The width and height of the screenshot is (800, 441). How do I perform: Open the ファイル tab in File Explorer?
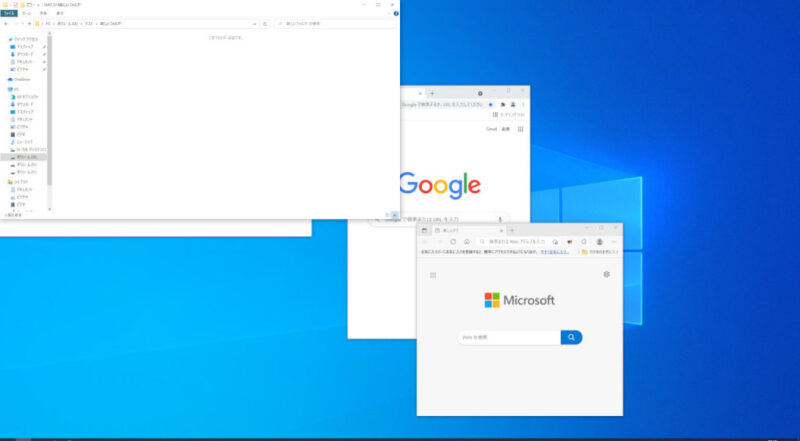coord(9,13)
